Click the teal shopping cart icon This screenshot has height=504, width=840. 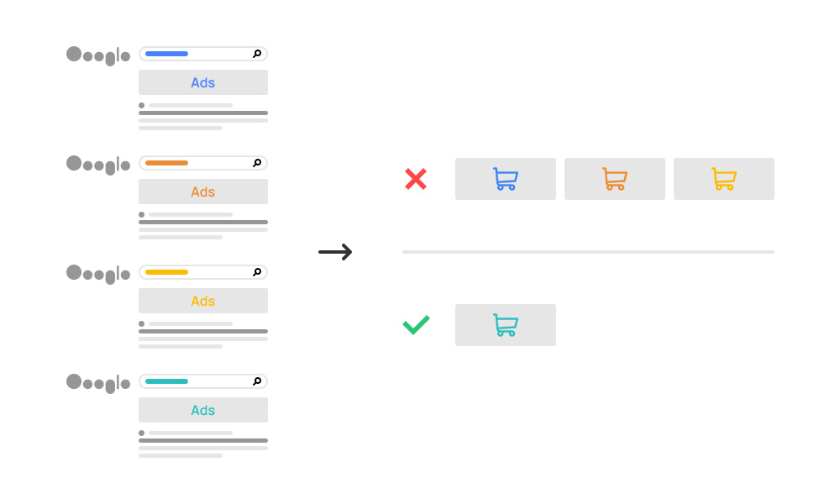[x=505, y=325]
